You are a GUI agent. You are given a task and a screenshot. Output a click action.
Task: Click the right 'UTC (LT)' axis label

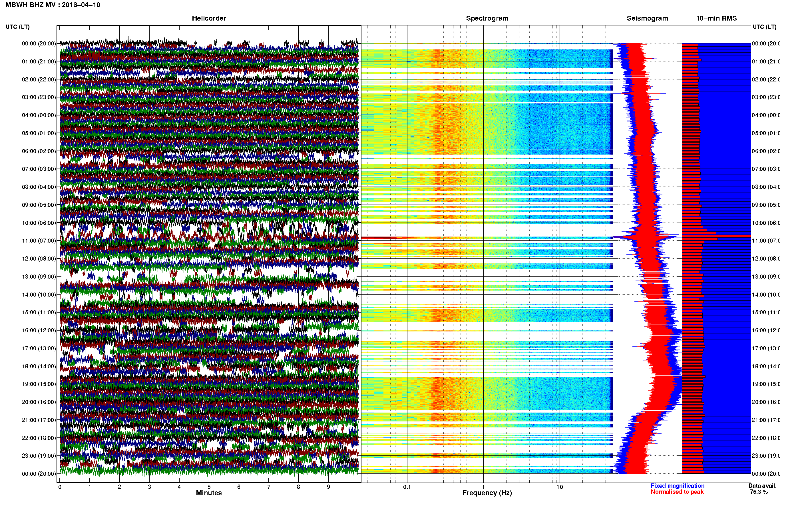tap(764, 27)
